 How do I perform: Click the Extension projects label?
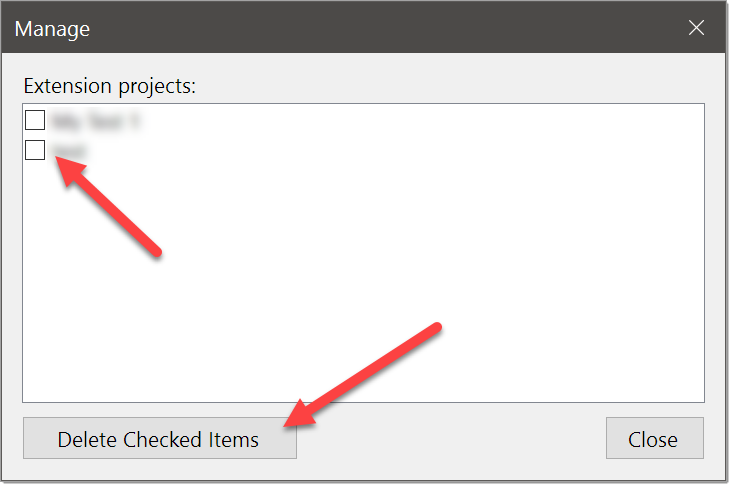110,86
